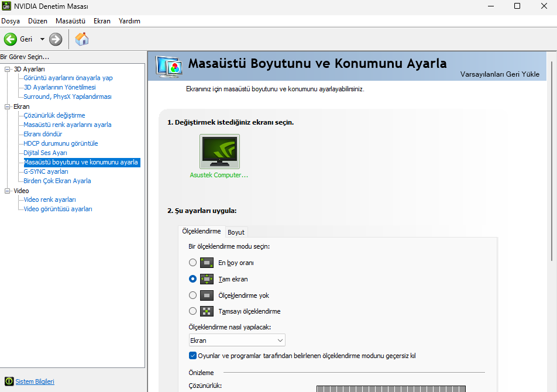Open the Masaüstü menu

(70, 20)
